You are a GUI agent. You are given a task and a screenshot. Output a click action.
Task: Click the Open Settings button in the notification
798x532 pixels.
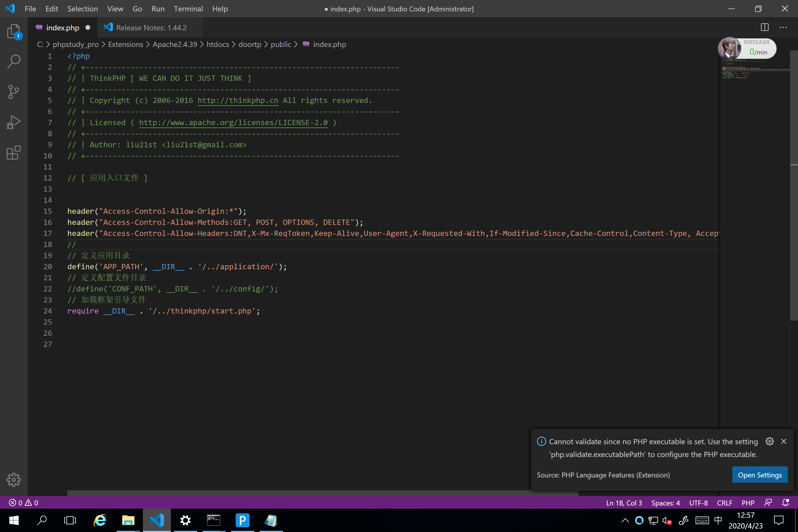point(760,475)
